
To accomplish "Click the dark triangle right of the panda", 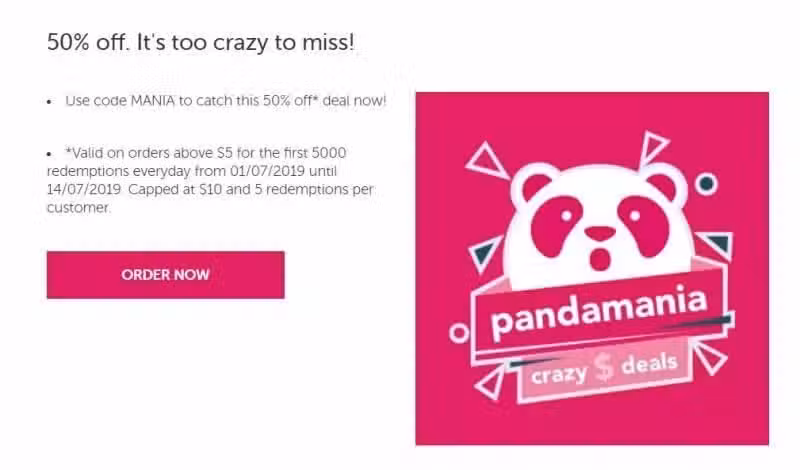I will pos(717,244).
